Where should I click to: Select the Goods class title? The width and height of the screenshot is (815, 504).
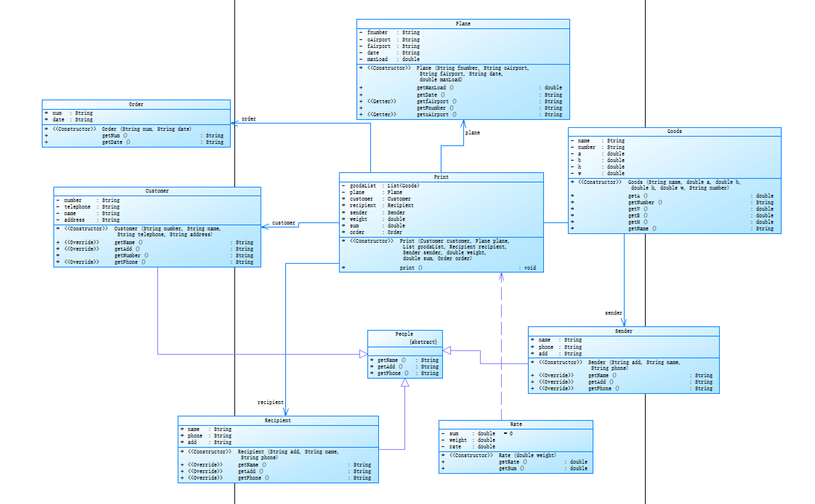pyautogui.click(x=674, y=131)
